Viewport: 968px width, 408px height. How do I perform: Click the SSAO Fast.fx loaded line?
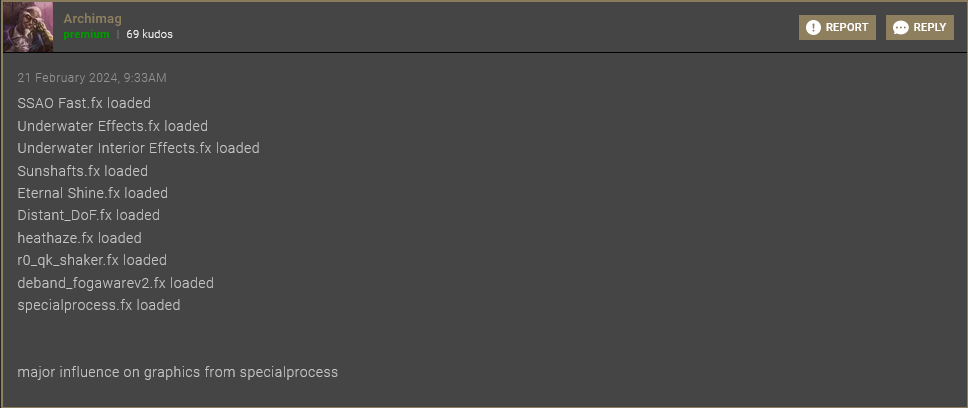pyautogui.click(x=84, y=103)
